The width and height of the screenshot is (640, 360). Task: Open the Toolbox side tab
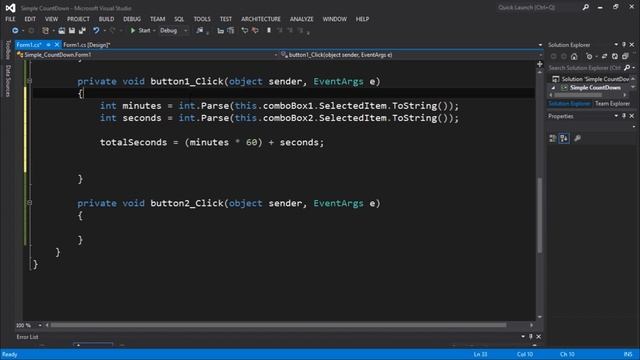click(x=8, y=50)
